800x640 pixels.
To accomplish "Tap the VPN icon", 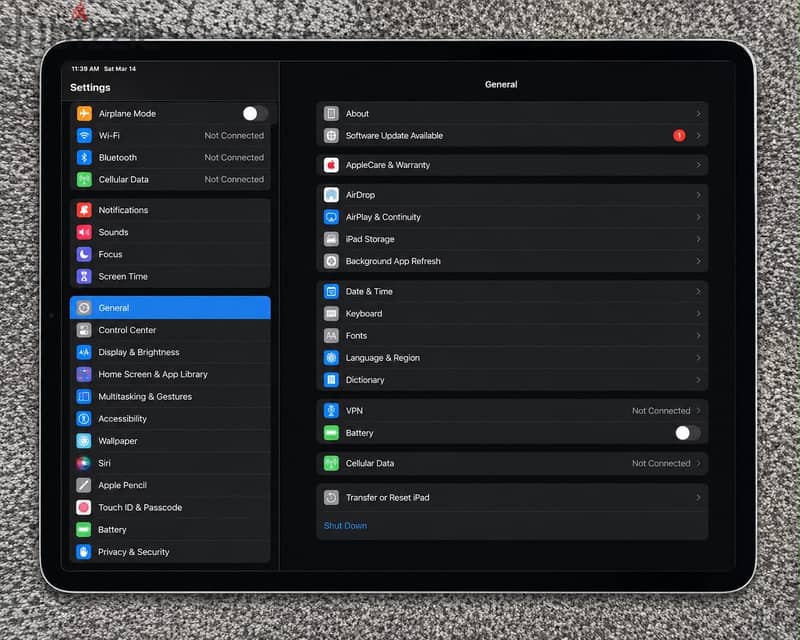I will point(331,410).
